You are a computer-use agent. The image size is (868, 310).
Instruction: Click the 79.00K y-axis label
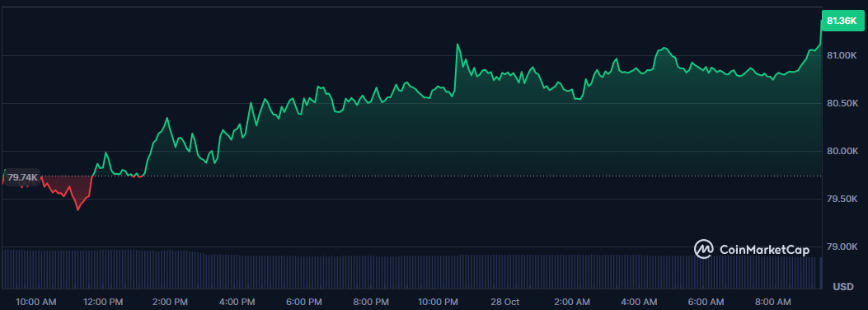tap(842, 247)
